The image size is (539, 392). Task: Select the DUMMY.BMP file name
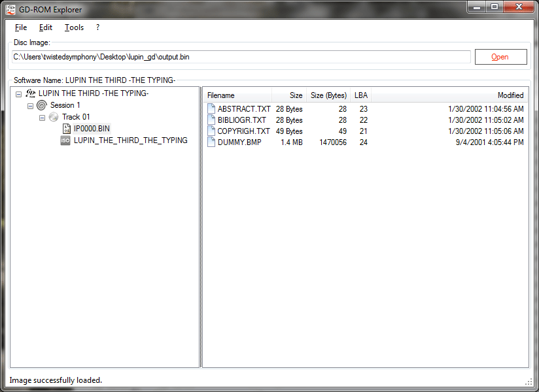click(x=239, y=142)
